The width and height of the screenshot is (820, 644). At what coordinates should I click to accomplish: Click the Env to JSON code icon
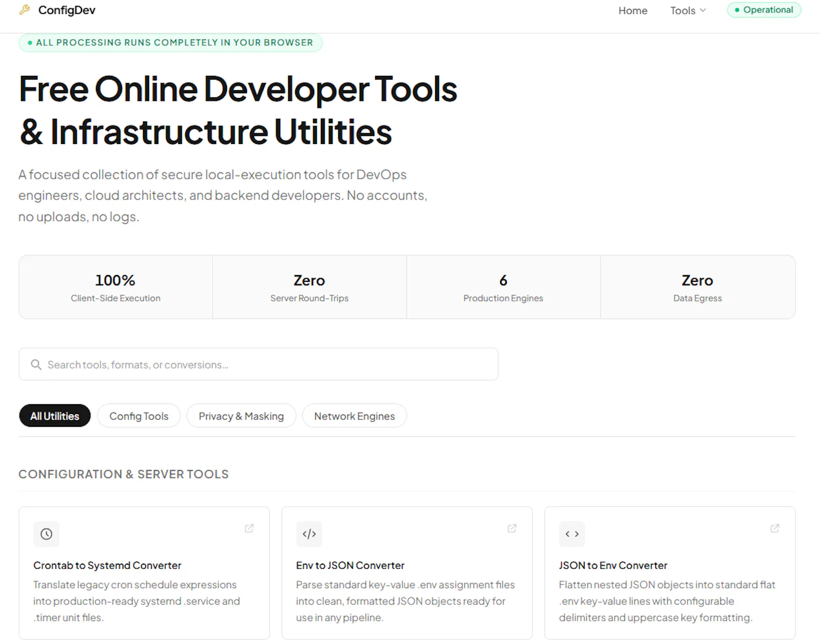(309, 534)
